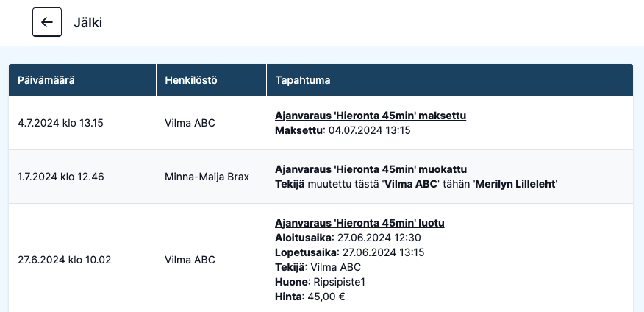Open 'Hieronta 45min' luotu event link
The image size is (644, 312).
359,223
